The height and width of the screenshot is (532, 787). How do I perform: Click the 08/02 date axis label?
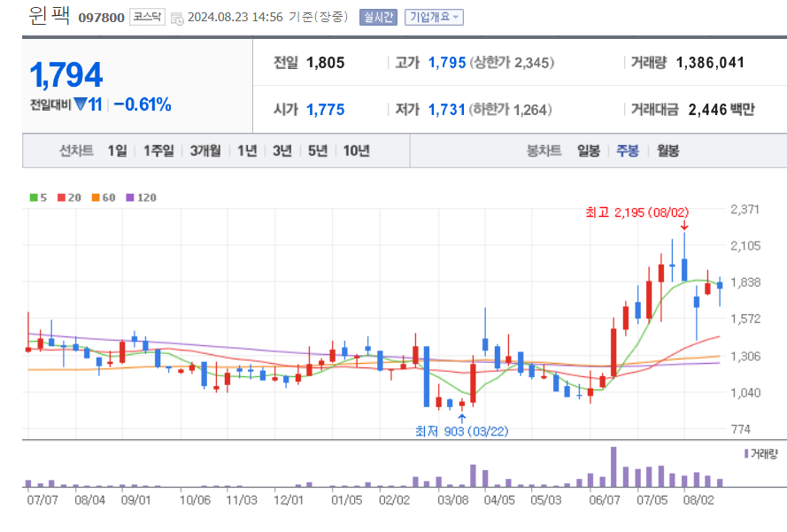click(x=698, y=500)
